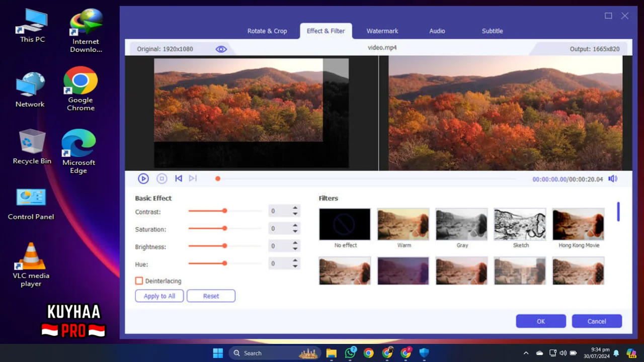The image size is (644, 362).
Task: Click the Apply to All button
Action: coord(159,296)
